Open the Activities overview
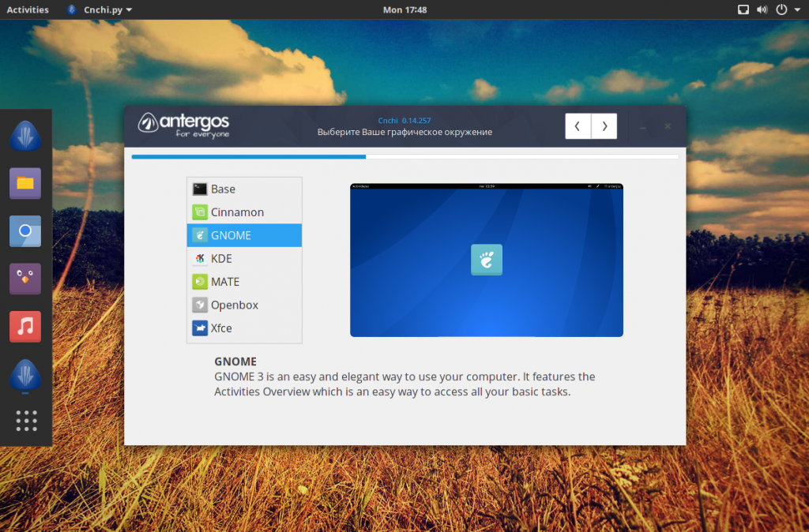Screen dimensions: 809x532 coord(28,9)
